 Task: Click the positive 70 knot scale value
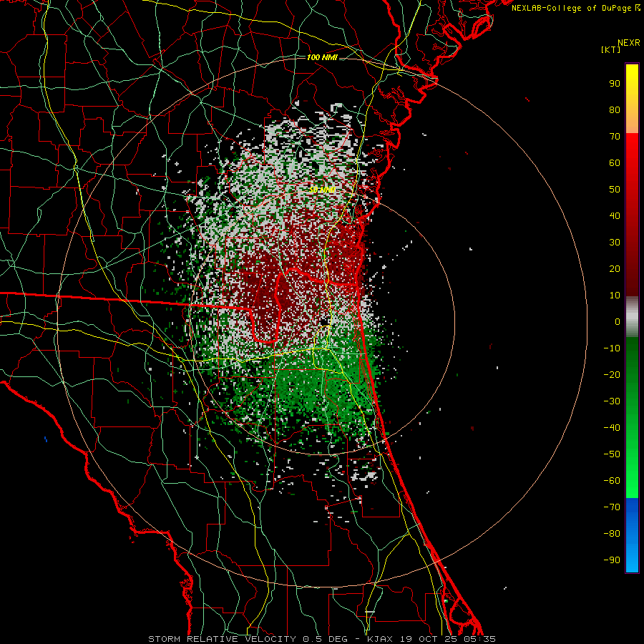[x=615, y=137]
